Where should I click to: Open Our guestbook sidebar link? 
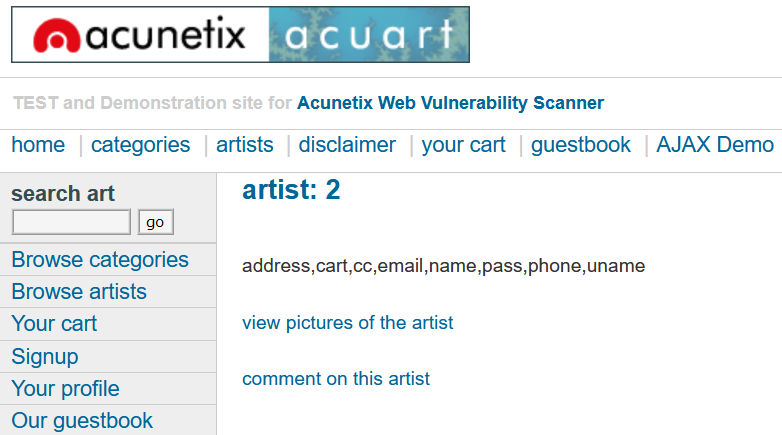[82, 421]
